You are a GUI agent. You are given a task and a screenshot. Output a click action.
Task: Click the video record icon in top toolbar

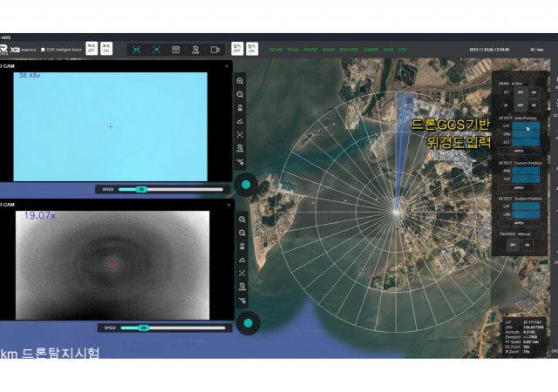[214, 50]
